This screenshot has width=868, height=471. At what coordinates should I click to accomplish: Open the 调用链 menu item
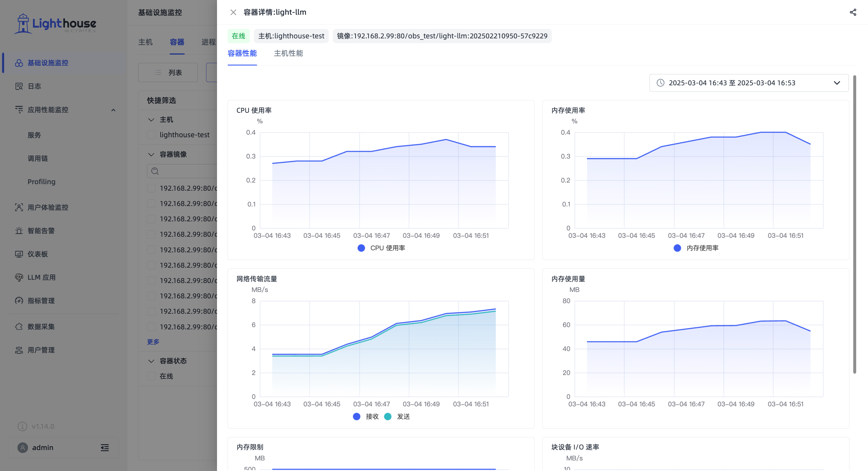coord(38,158)
